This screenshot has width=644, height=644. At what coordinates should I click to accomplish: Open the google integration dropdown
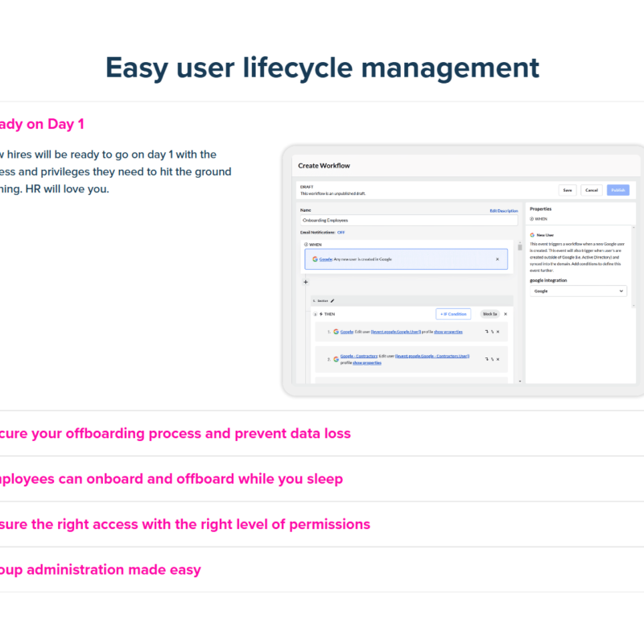point(578,291)
